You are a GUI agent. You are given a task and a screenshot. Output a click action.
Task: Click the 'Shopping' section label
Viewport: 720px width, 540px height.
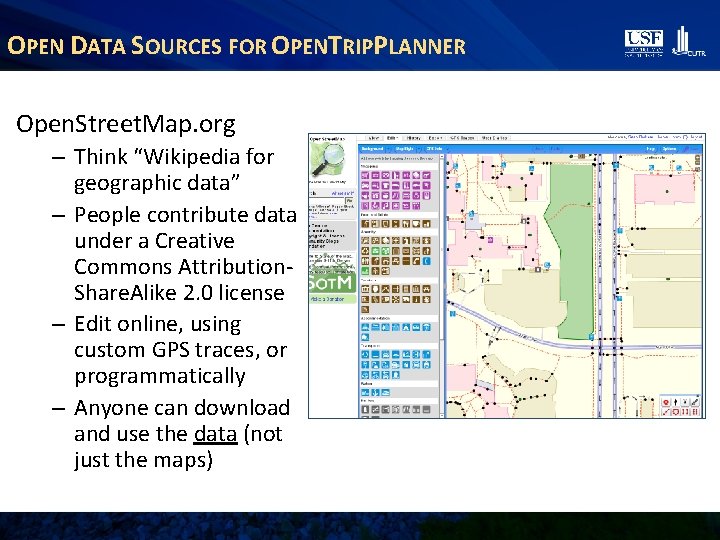pos(370,166)
